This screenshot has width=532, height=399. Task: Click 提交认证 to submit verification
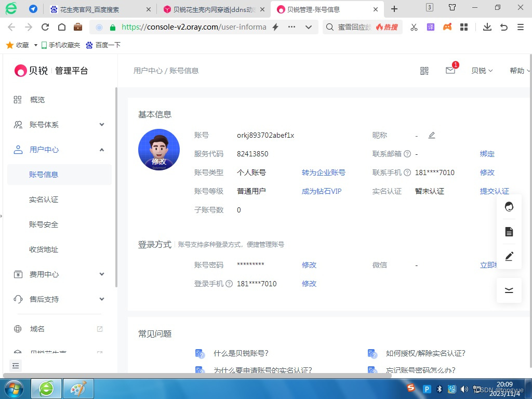[494, 191]
